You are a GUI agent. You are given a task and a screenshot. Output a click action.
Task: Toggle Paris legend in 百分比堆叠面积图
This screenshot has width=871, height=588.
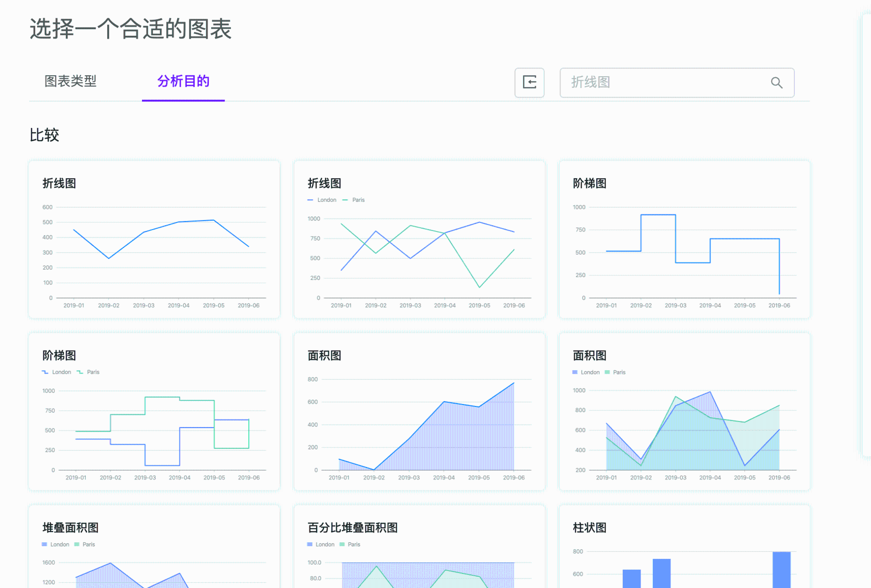(x=350, y=544)
